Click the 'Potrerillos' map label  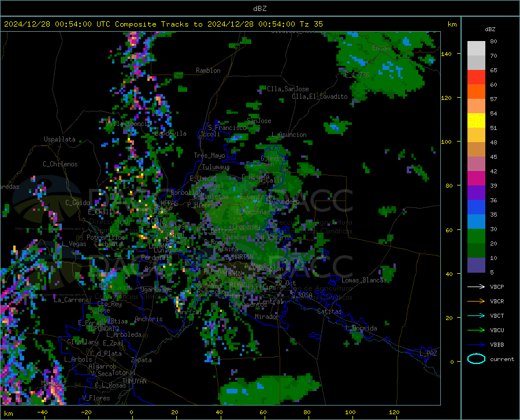coord(106,237)
